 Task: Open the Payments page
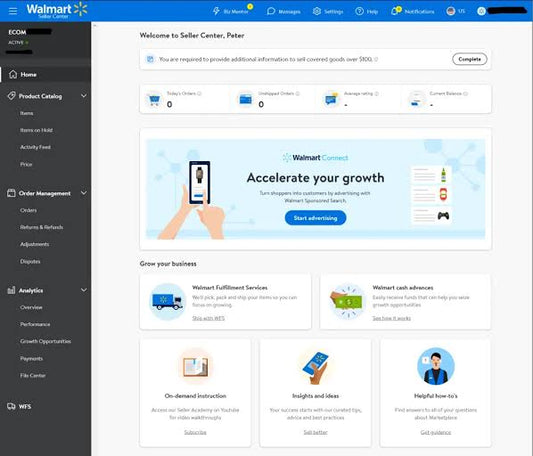31,358
